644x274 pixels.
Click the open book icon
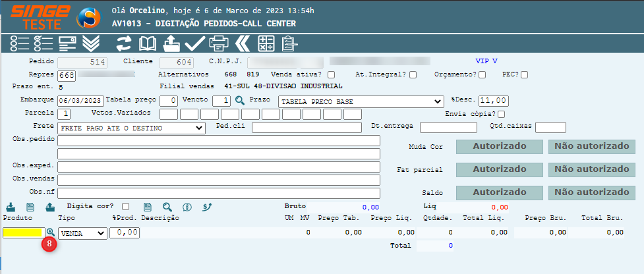(x=147, y=43)
